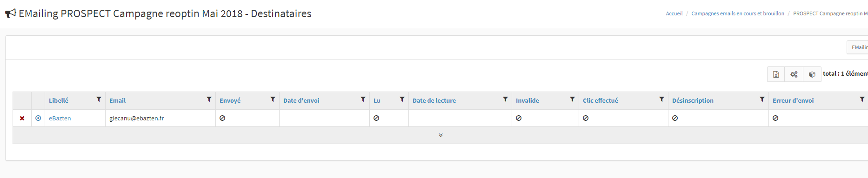Click the Excel export icon
Image resolution: width=868 pixels, height=178 pixels.
[776, 74]
